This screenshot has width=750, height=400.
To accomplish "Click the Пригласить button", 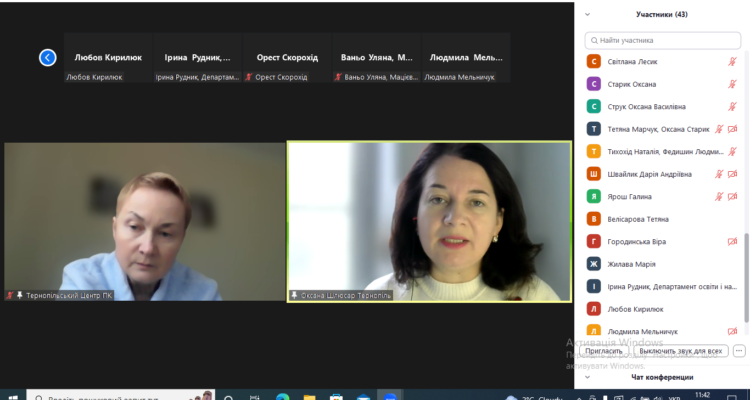I will 604,351.
